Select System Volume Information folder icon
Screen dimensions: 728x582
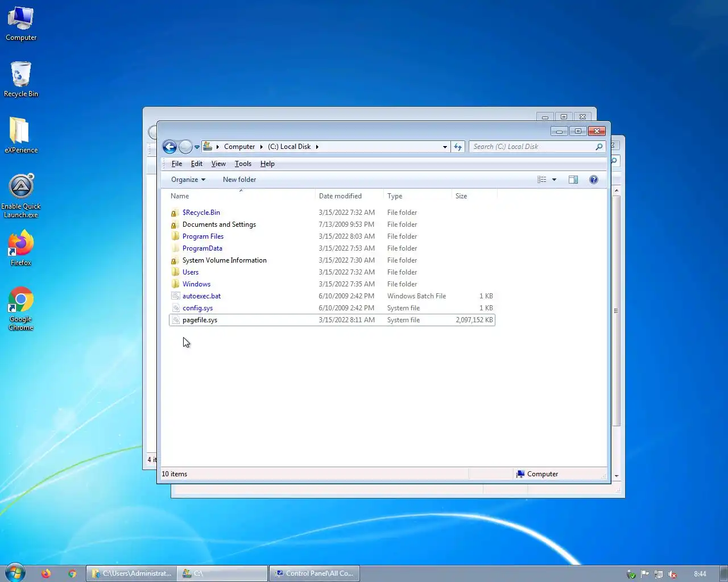(x=175, y=260)
